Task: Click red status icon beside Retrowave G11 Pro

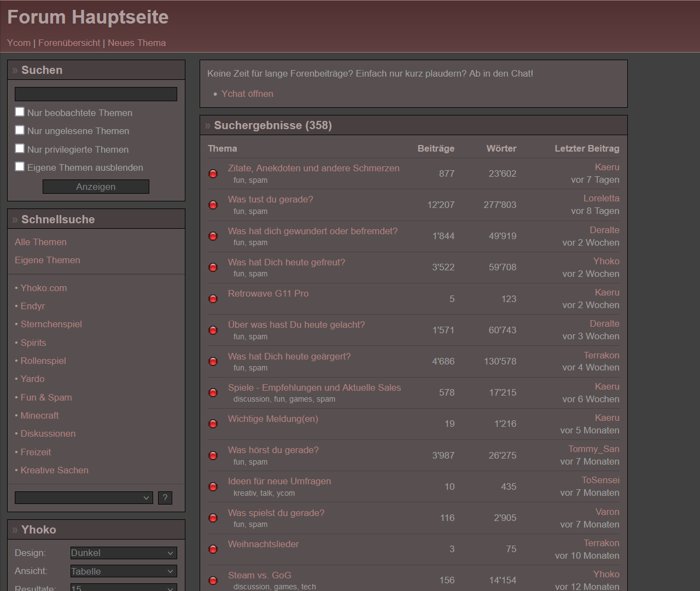Action: tap(213, 299)
